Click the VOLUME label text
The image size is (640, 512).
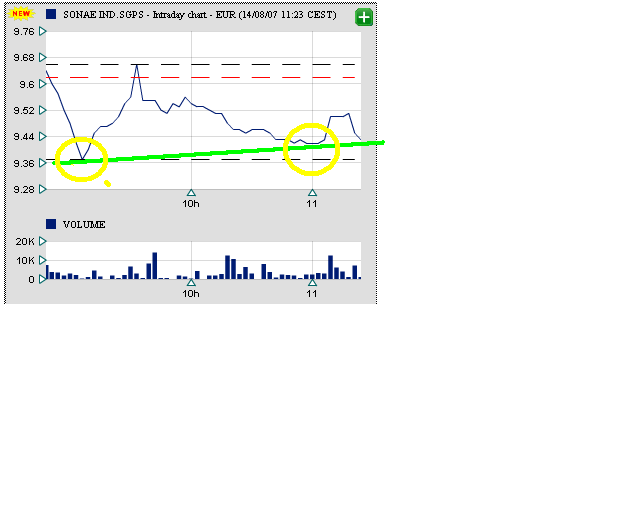[84, 225]
